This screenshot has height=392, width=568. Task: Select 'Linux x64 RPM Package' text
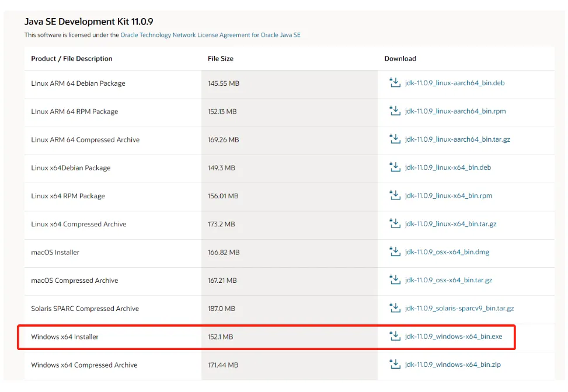pos(68,196)
